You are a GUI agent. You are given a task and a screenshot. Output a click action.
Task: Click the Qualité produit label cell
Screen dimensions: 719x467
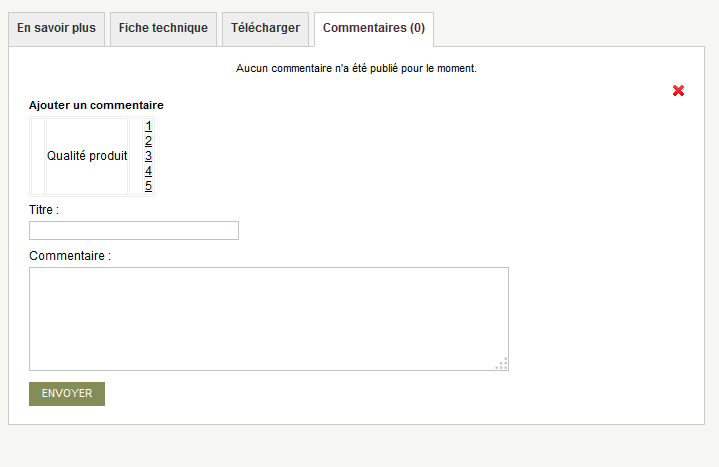tap(87, 156)
